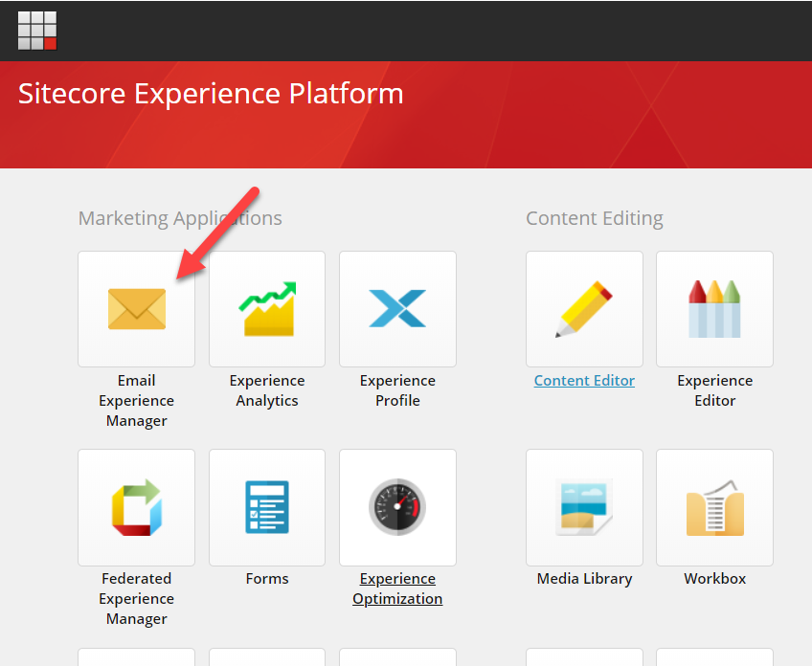This screenshot has width=812, height=666.
Task: Launch the Forms application icon
Action: (267, 507)
